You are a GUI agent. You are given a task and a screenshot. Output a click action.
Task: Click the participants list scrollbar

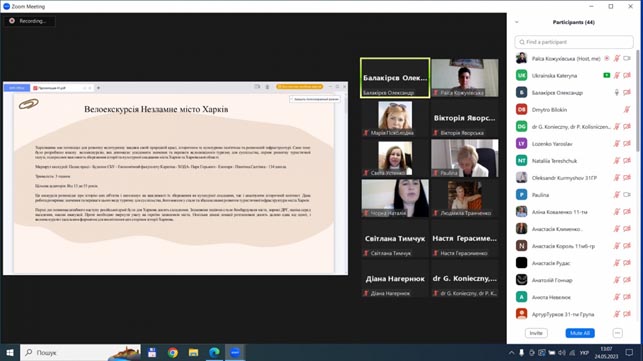(638, 101)
